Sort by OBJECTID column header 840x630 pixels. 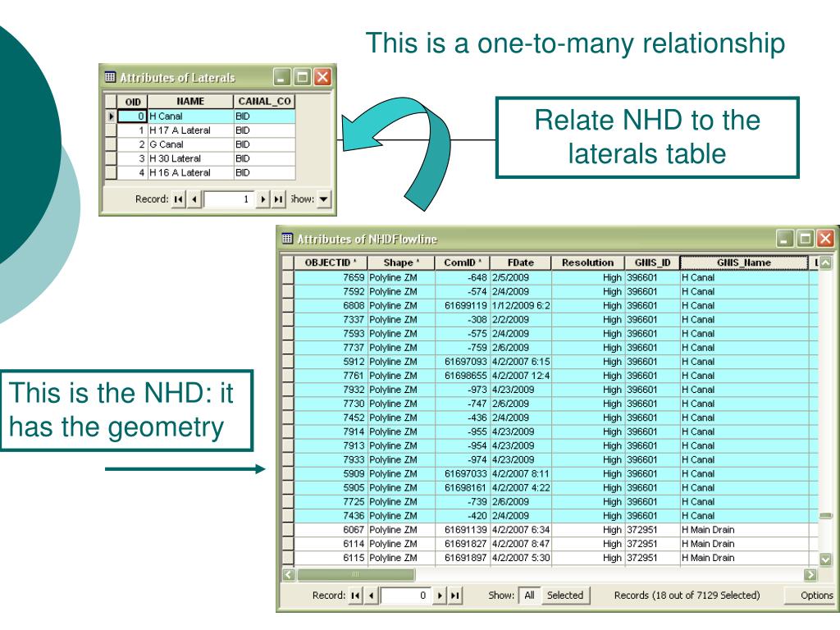(331, 262)
